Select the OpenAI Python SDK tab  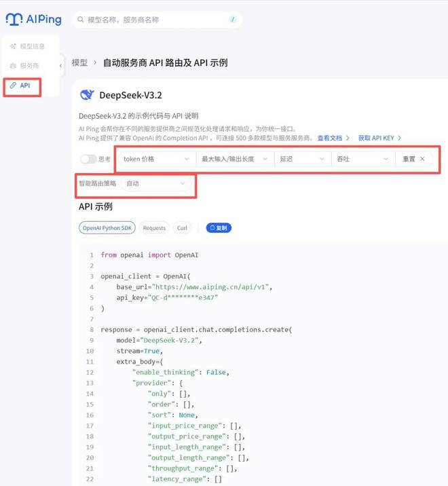(x=107, y=228)
